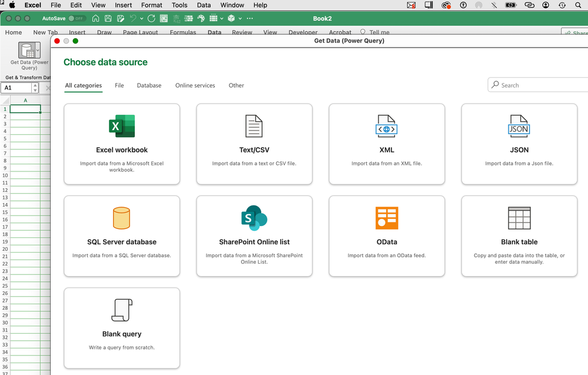Click the Name Box showing A1
588x375 pixels.
[16, 88]
